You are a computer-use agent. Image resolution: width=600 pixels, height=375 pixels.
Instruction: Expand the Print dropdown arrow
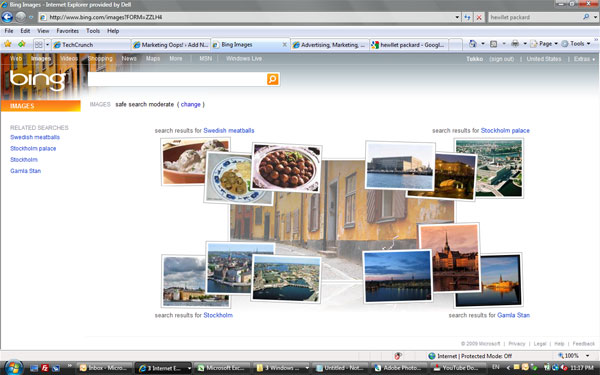coord(525,44)
